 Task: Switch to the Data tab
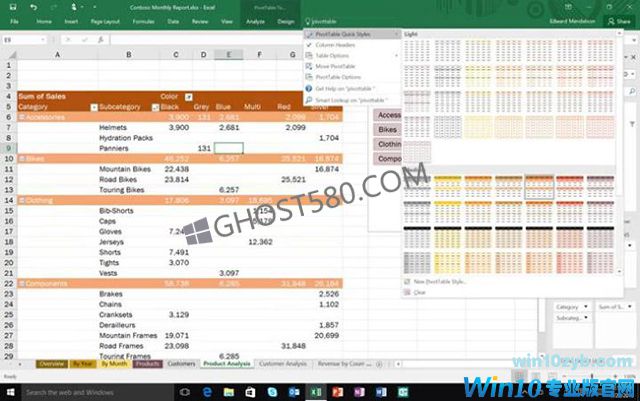pyautogui.click(x=173, y=21)
